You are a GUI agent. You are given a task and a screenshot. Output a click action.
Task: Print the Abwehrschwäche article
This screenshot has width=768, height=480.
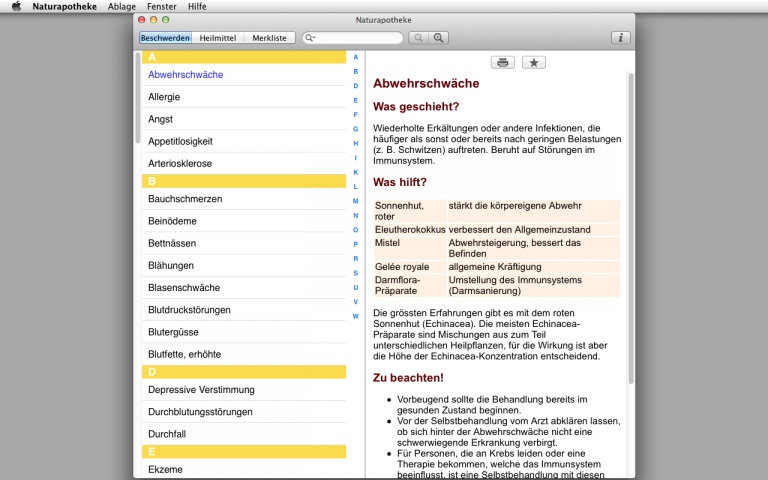click(503, 63)
